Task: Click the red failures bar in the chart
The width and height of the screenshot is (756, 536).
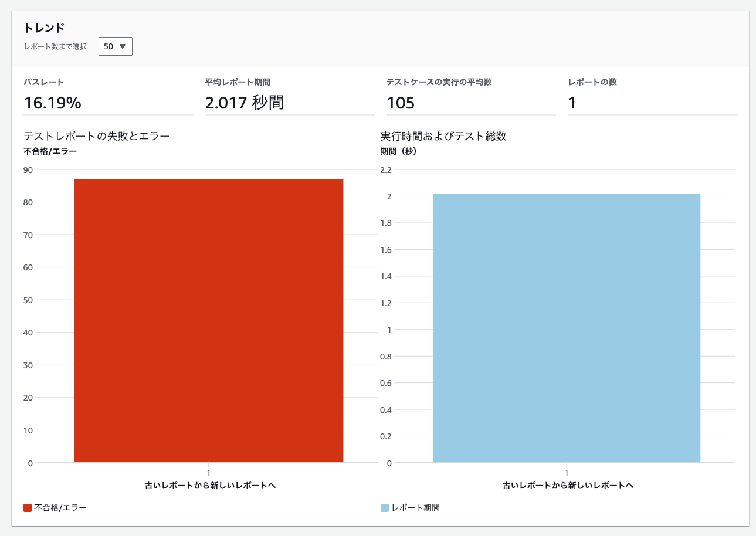Action: tap(209, 321)
